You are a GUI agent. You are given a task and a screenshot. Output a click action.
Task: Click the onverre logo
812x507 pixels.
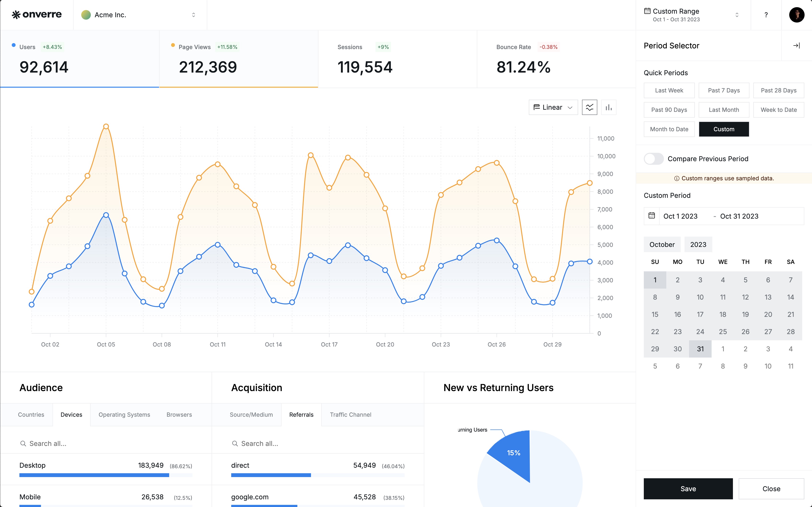pos(37,15)
